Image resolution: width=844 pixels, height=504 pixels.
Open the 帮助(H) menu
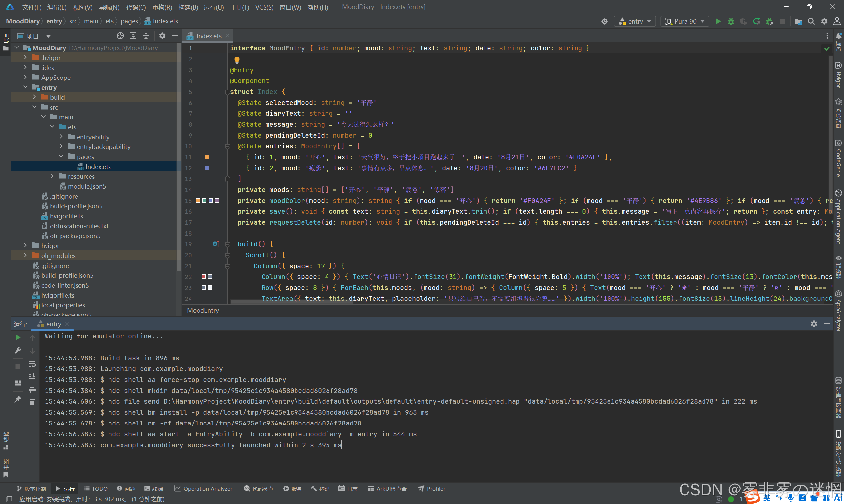[x=318, y=7]
